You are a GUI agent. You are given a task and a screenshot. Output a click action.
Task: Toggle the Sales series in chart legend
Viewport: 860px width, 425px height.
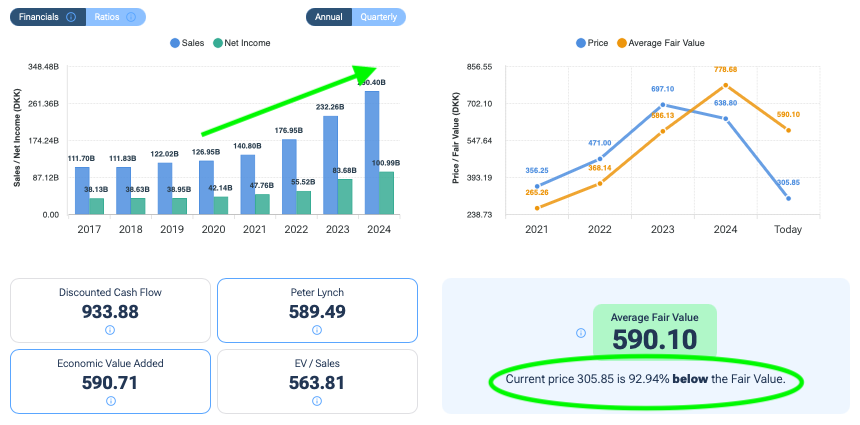coord(188,43)
